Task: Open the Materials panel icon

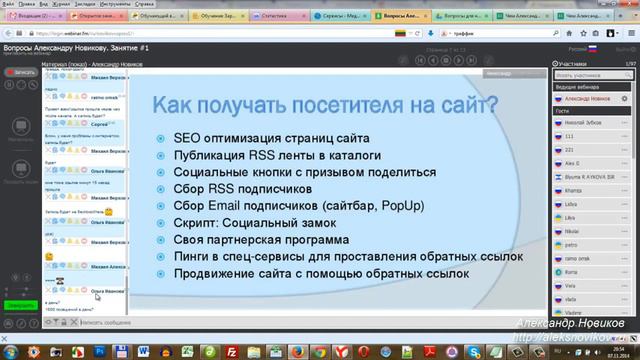Action: click(x=21, y=126)
